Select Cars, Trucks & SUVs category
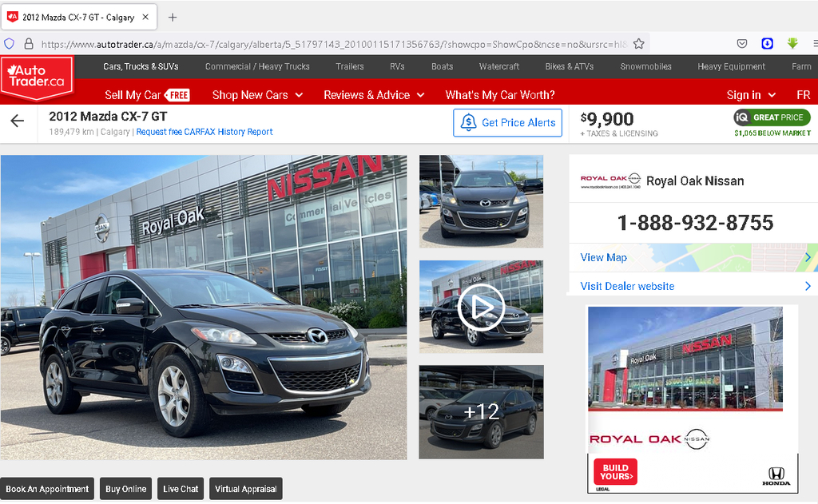Viewport: 818px width, 504px height. point(141,66)
